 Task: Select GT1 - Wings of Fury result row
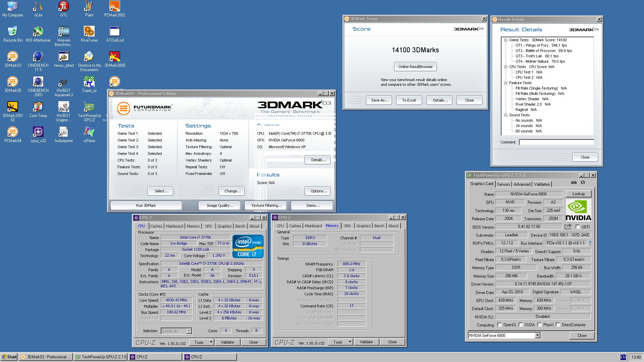click(x=541, y=45)
